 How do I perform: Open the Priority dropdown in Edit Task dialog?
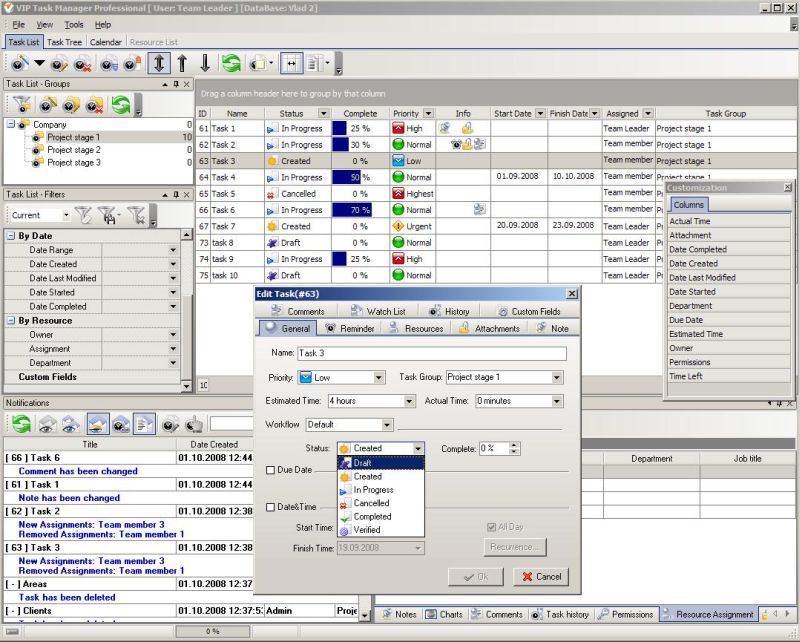[x=379, y=378]
